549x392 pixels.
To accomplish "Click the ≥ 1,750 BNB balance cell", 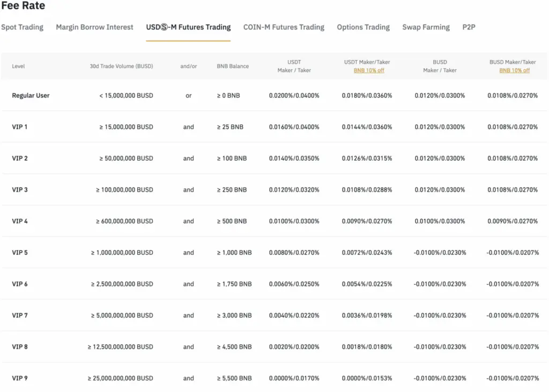I will click(x=234, y=284).
